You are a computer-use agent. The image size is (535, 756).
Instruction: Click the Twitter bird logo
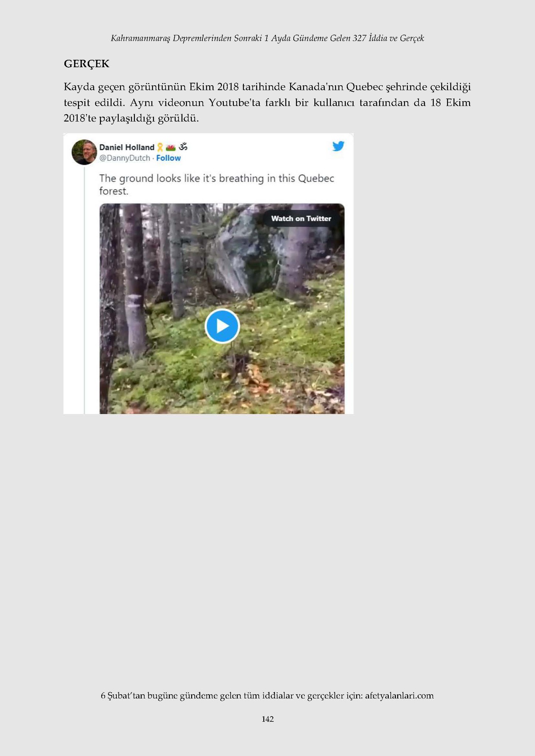[338, 146]
